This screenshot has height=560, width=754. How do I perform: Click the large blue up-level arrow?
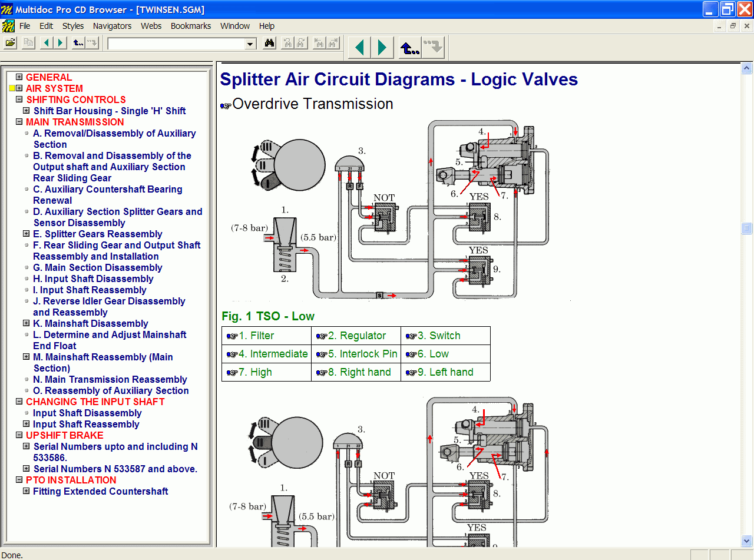(x=409, y=48)
